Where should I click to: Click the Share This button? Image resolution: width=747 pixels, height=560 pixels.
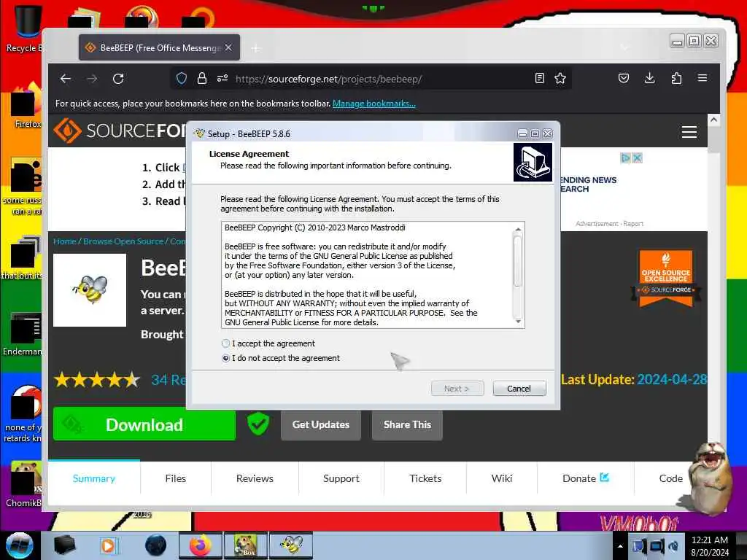[407, 424]
